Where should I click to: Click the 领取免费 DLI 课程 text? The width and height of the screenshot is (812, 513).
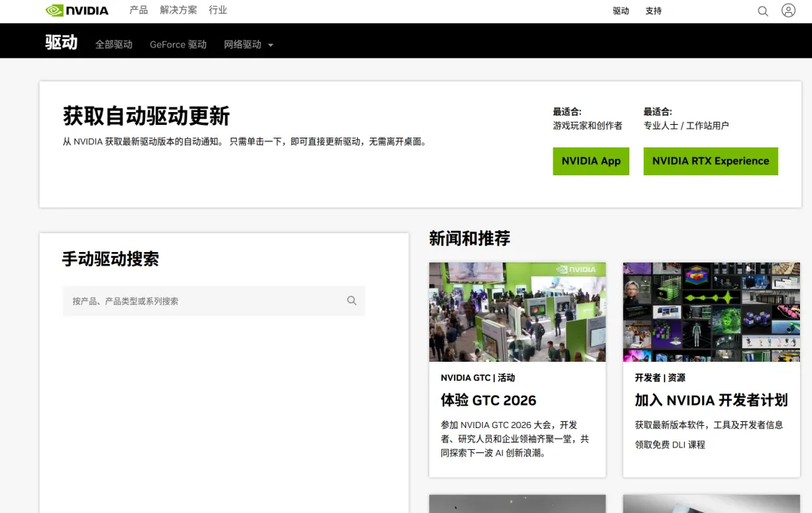(x=670, y=445)
